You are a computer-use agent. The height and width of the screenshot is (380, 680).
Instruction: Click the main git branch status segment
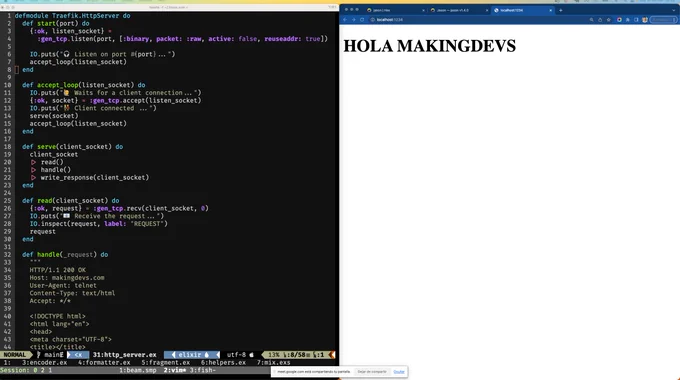(50, 355)
